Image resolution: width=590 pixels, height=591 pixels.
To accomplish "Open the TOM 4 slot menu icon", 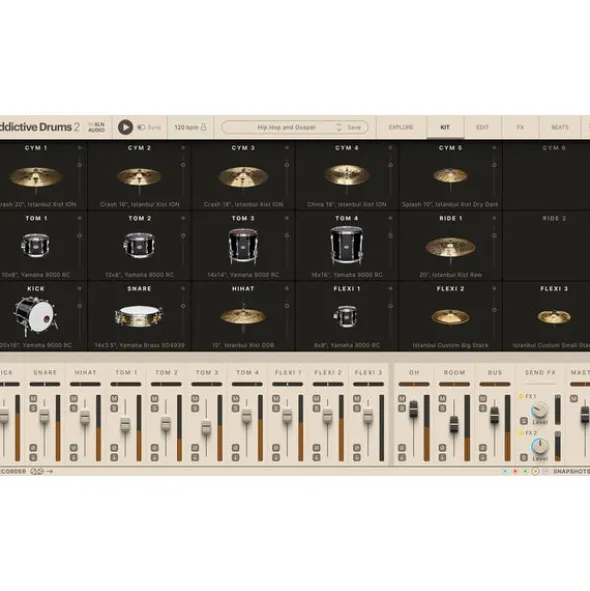I will coord(391,218).
